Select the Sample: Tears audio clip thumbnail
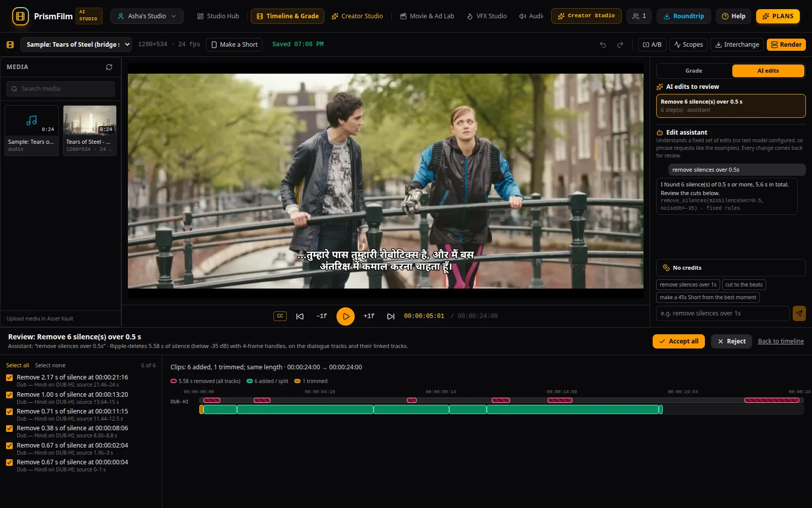The width and height of the screenshot is (812, 508). (x=31, y=130)
